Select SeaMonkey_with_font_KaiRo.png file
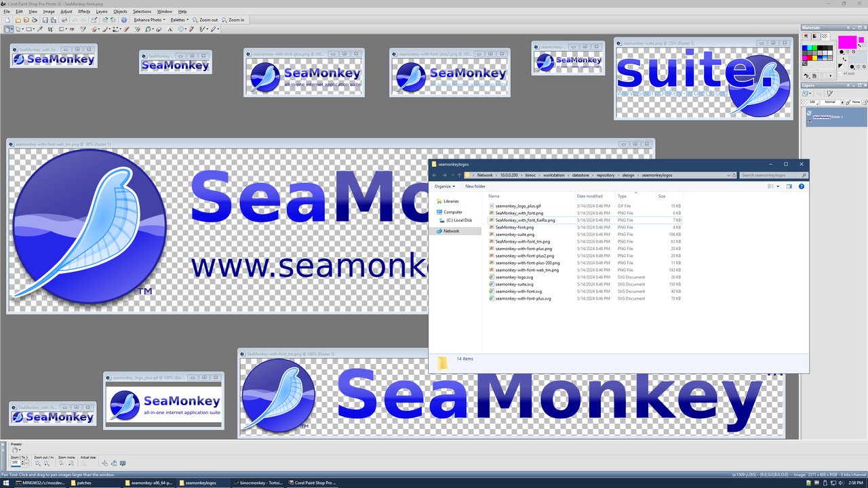The width and height of the screenshot is (868, 488). pyautogui.click(x=525, y=220)
